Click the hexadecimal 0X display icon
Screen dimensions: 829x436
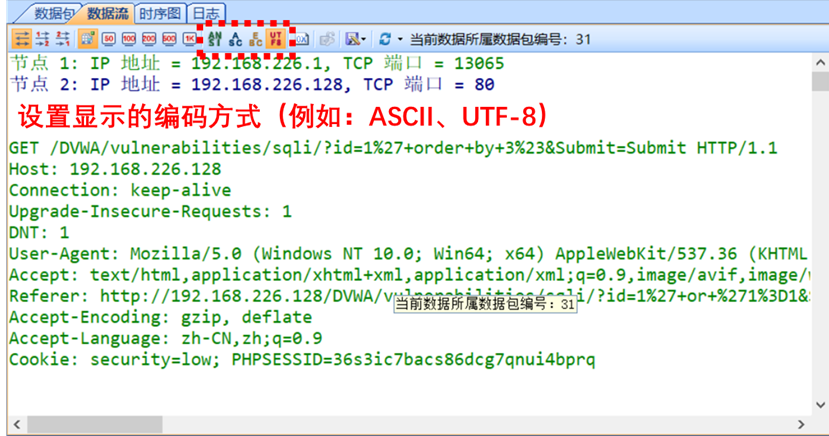(x=302, y=39)
